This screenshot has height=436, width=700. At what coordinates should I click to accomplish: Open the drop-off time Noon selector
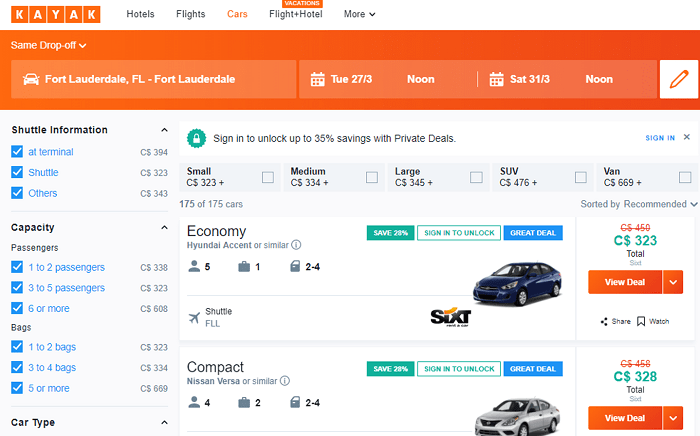click(x=599, y=79)
